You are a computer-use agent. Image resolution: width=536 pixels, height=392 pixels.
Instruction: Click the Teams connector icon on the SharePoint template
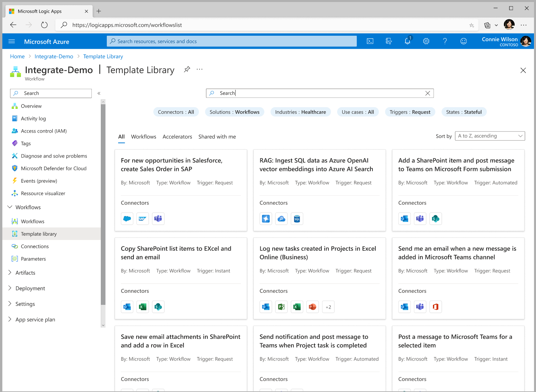click(420, 219)
